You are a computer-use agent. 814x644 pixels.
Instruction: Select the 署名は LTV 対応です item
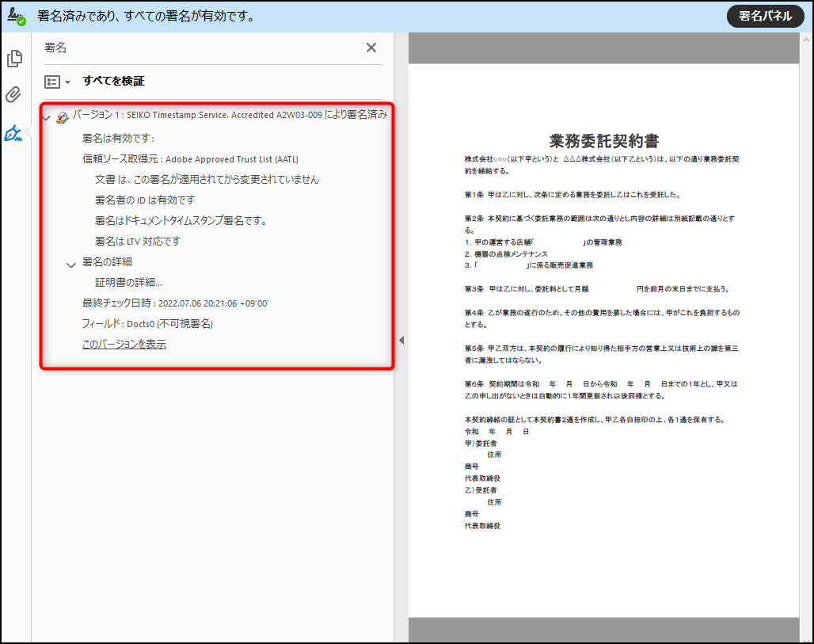point(138,241)
